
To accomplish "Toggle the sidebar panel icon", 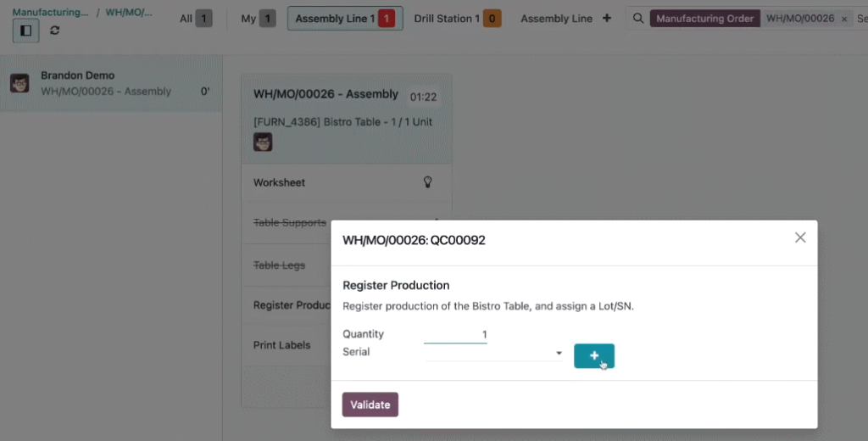I will tap(26, 31).
